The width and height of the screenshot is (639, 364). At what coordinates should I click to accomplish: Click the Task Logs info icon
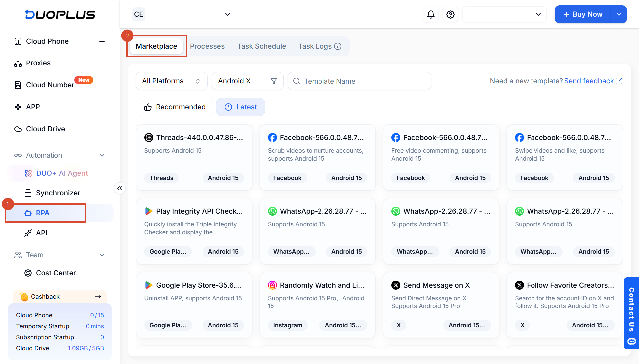click(338, 46)
